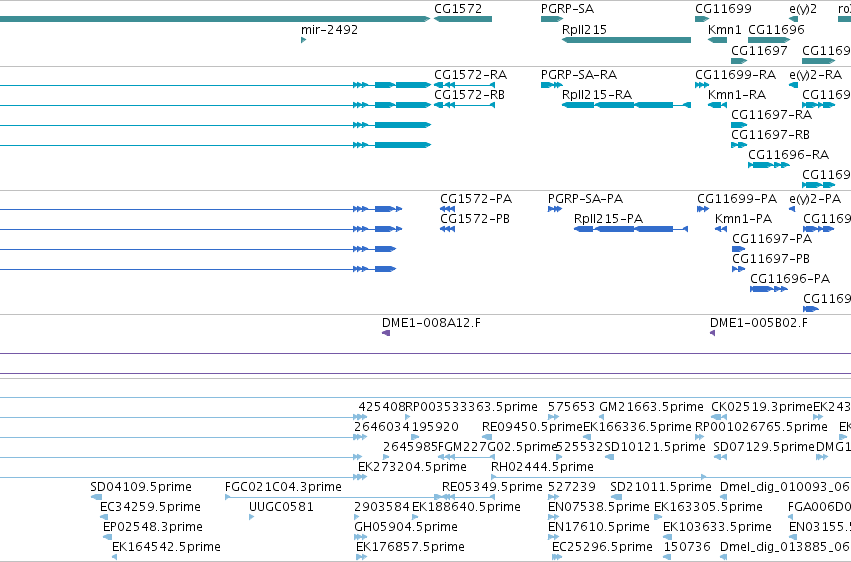Viewport: 851px width, 562px height.
Task: Open the Kmn1-RA transcript label
Action: pos(737,95)
